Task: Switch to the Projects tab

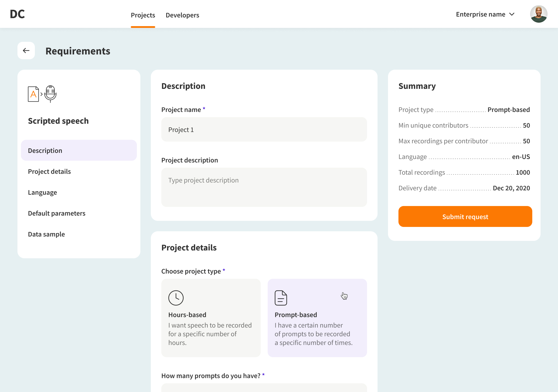Action: (143, 15)
